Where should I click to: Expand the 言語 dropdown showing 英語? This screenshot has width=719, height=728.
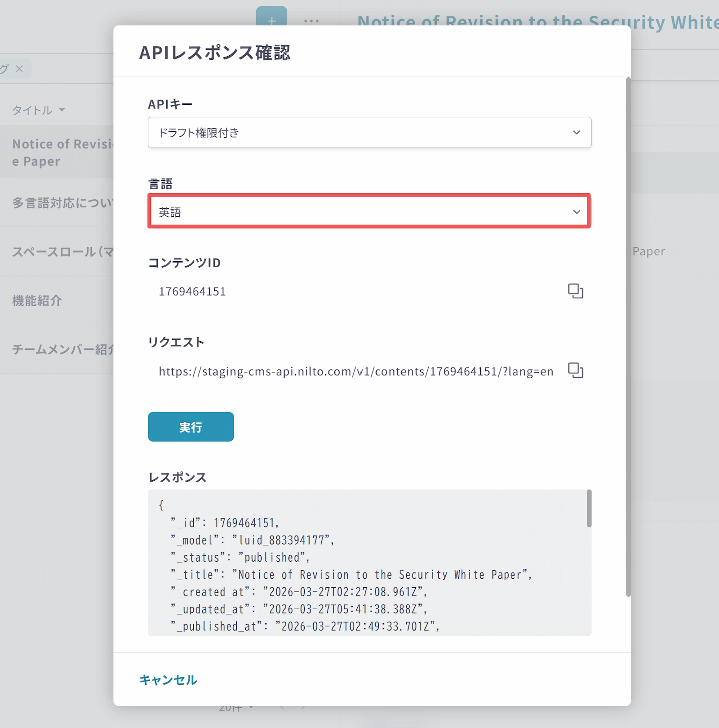369,212
